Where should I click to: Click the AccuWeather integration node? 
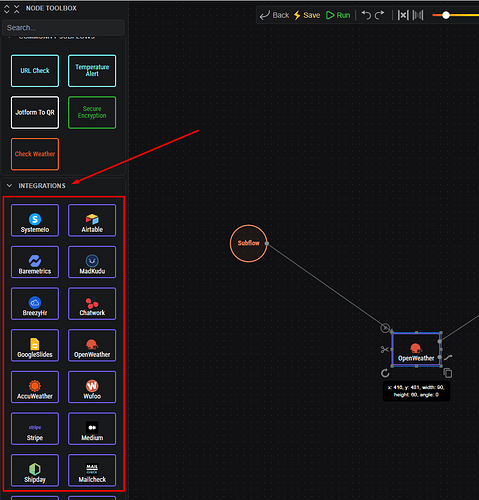[x=35, y=387]
